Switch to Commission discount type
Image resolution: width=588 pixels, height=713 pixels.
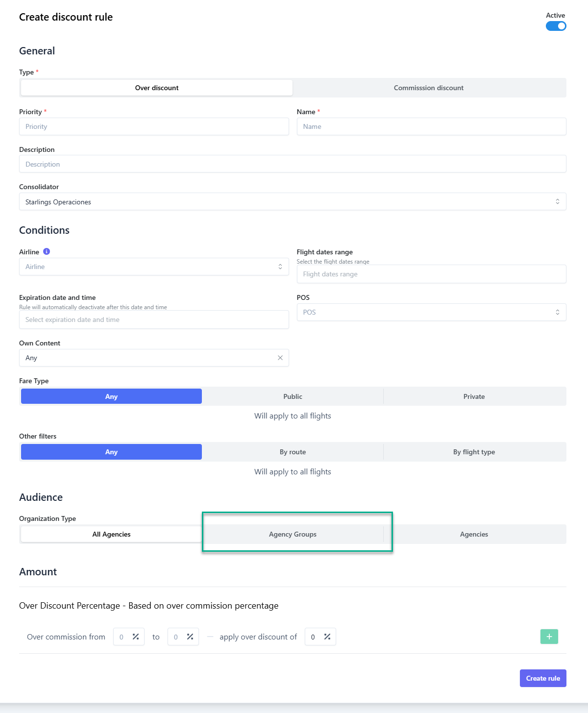pyautogui.click(x=429, y=88)
